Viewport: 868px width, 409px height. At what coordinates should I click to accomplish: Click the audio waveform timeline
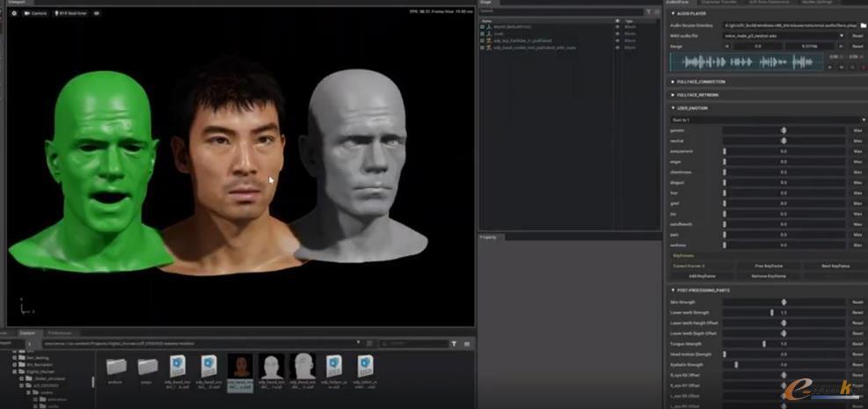point(747,62)
